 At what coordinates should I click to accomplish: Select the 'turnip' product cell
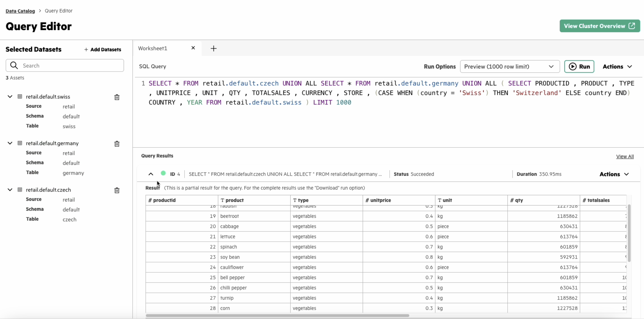click(x=254, y=298)
